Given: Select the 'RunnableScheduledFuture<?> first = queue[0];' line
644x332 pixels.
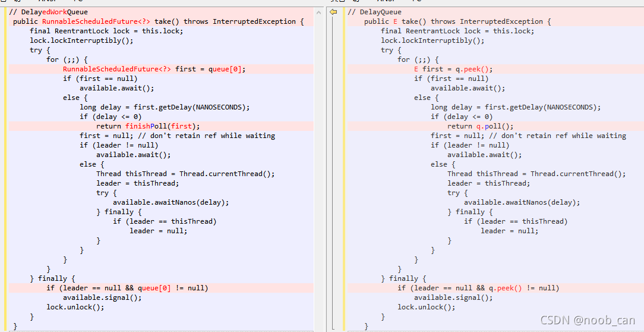Looking at the screenshot, I should click(154, 69).
